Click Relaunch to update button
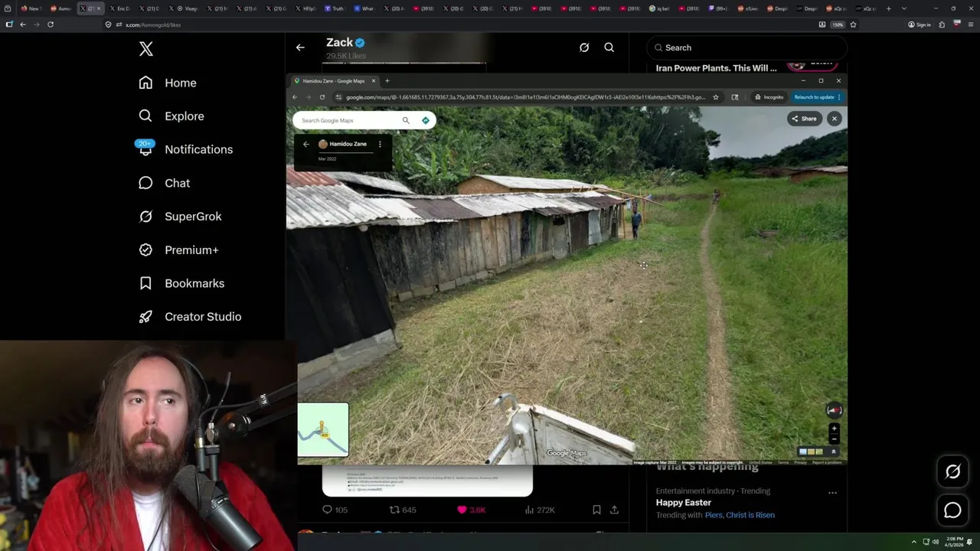This screenshot has width=980, height=551. tap(817, 97)
